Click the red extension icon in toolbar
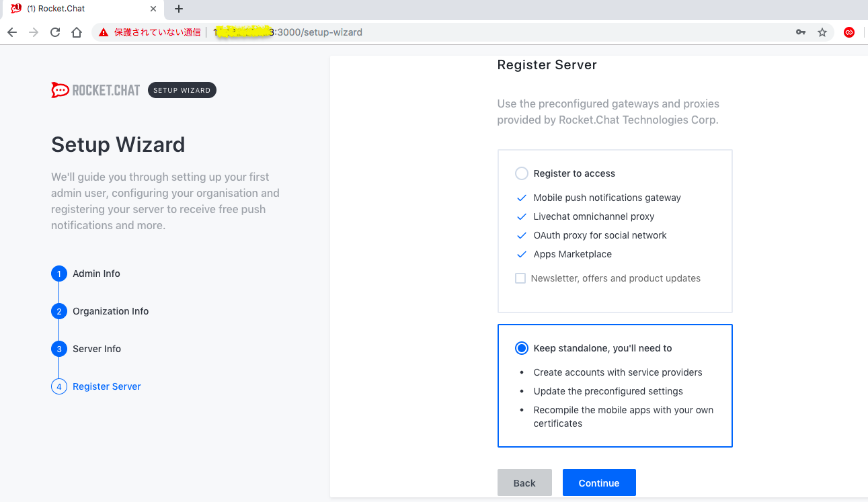This screenshot has width=868, height=502. pos(849,32)
